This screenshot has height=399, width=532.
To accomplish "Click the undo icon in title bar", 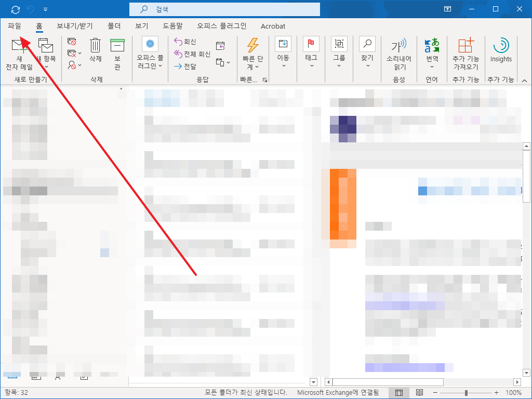I will [x=31, y=9].
